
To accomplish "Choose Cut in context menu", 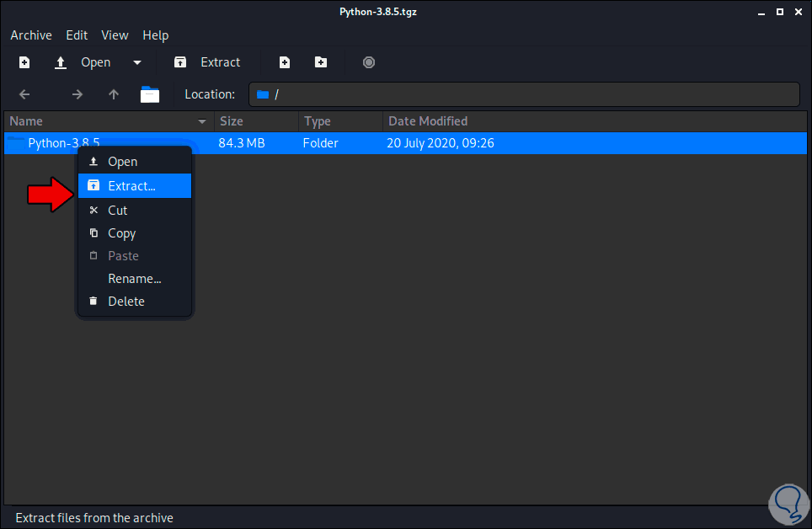I will tap(135, 211).
